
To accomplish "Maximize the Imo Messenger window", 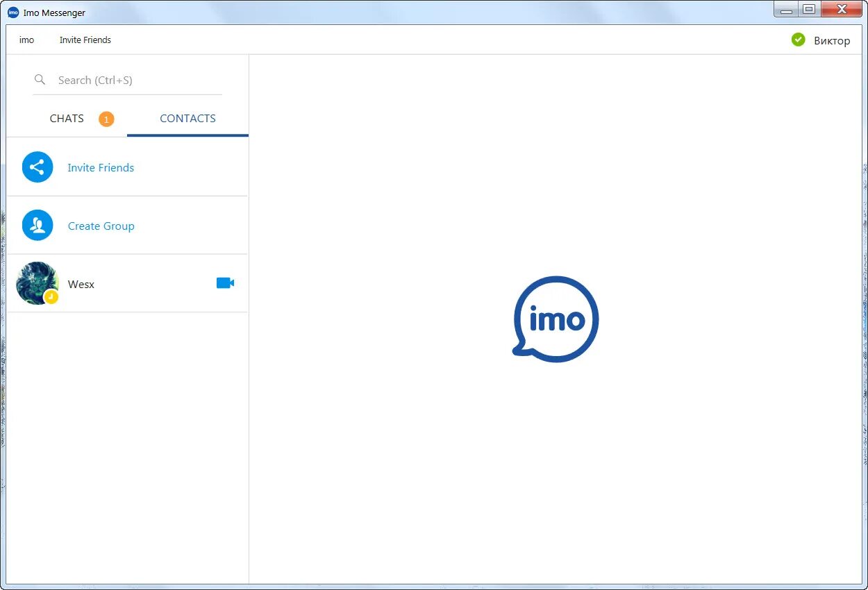I will [x=809, y=9].
